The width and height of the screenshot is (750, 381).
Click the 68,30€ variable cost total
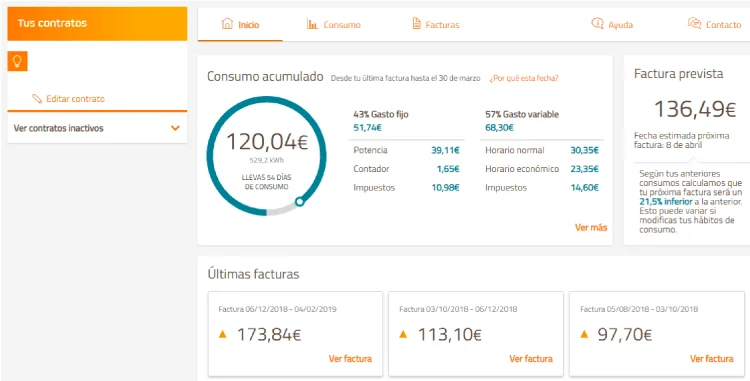tap(499, 128)
